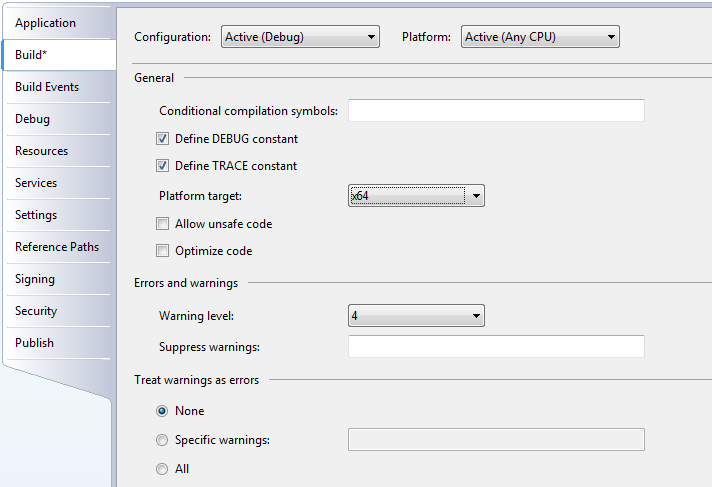The width and height of the screenshot is (712, 487).
Task: Open the Debug properties tab
Action: (x=58, y=119)
